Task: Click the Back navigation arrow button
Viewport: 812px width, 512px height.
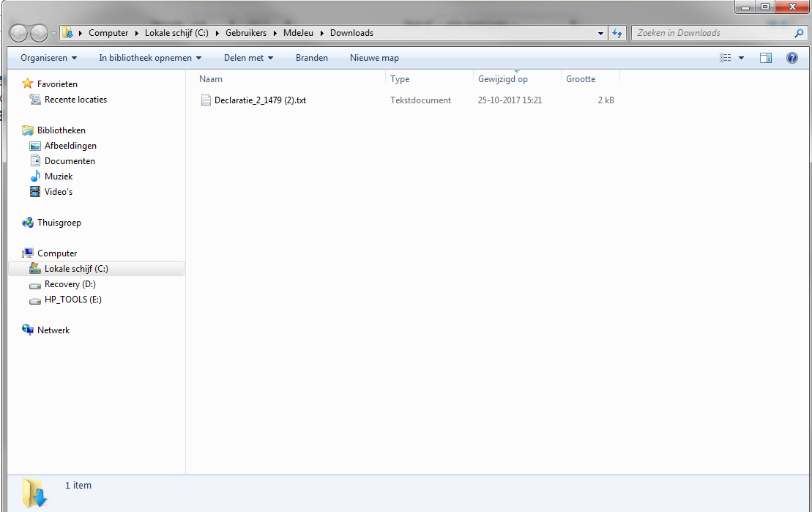Action: coord(19,33)
